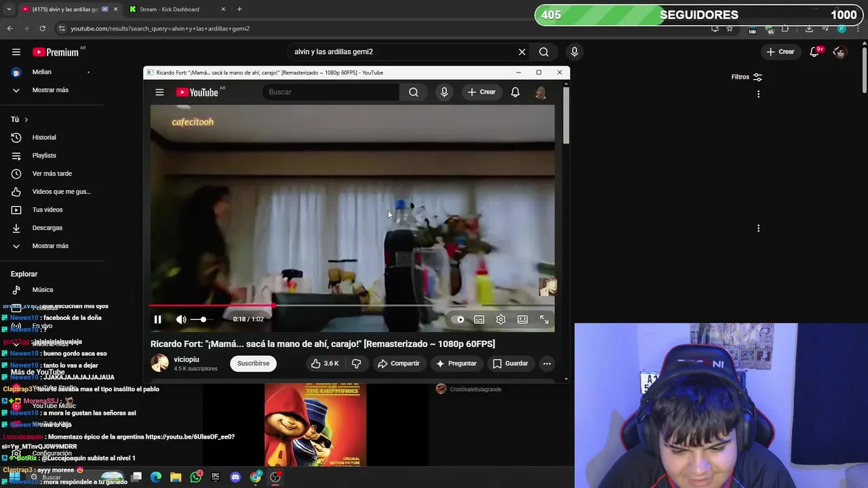Open options menu three dots below Filtros
The width and height of the screenshot is (868, 488).
tap(758, 94)
